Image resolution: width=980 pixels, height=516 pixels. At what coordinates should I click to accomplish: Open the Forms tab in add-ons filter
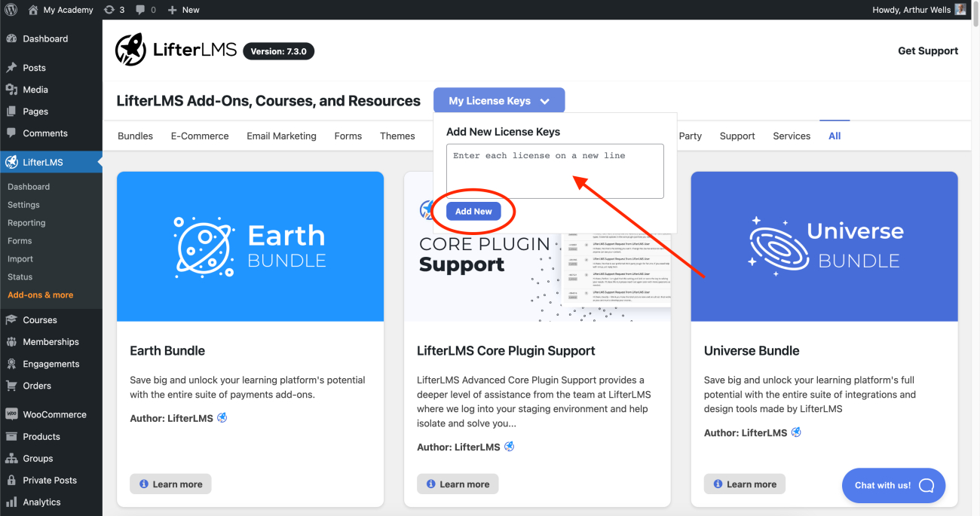(348, 136)
